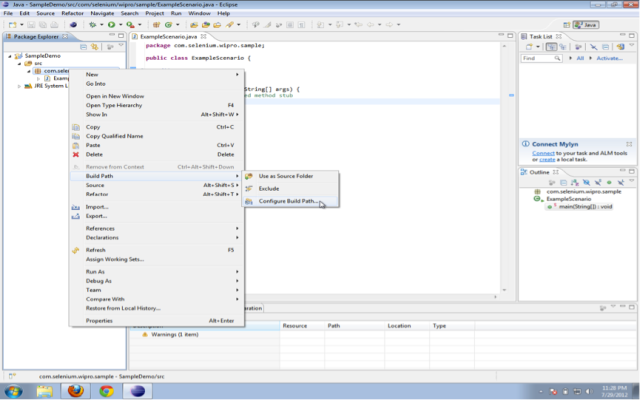The image size is (640, 400).
Task: Click Collapse All in Package Explorer
Action: tap(83, 47)
